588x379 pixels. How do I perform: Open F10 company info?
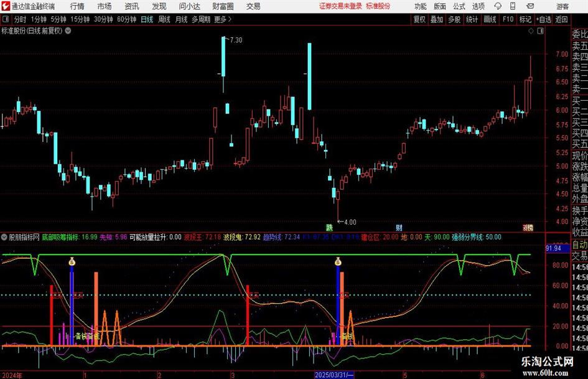pos(508,19)
